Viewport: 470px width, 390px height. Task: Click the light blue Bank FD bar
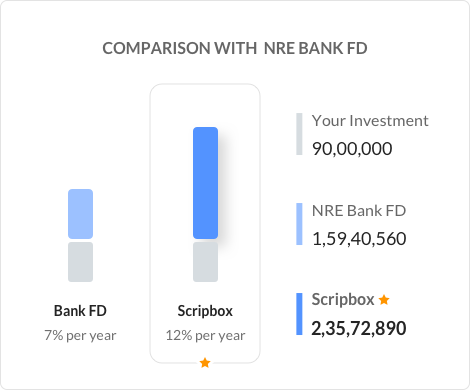[x=80, y=214]
